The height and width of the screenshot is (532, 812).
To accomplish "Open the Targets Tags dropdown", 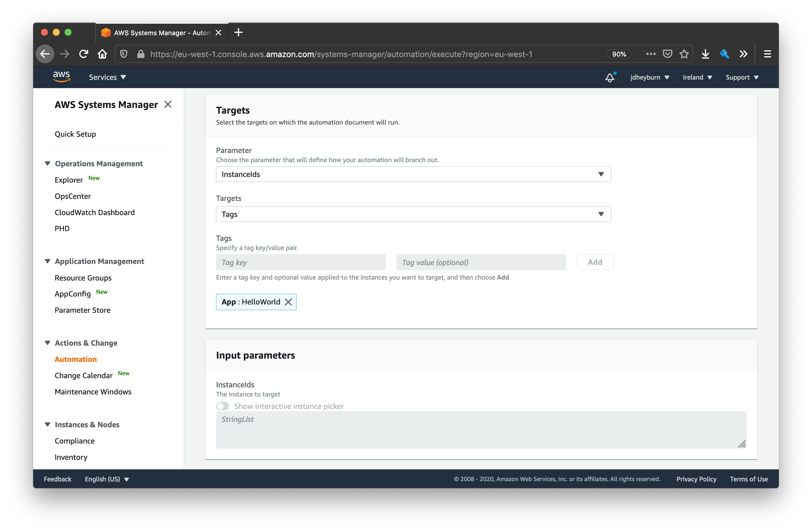I will point(413,214).
